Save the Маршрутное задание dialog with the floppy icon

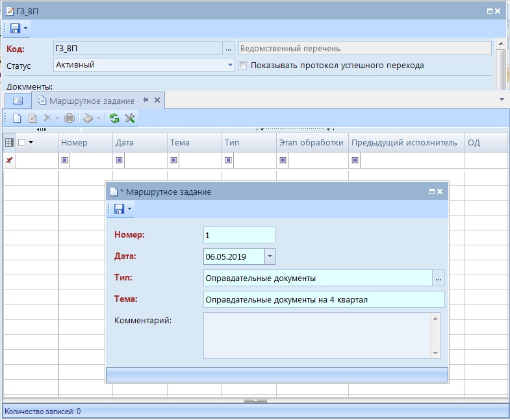[x=119, y=208]
